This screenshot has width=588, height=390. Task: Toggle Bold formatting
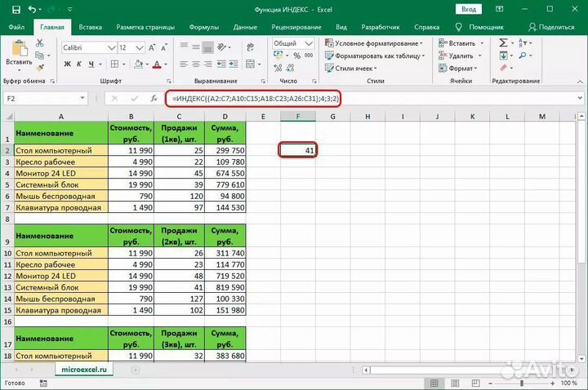point(69,63)
